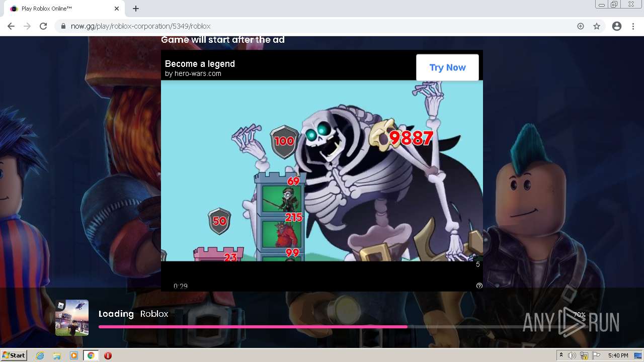Viewport: 644px width, 362px height.
Task: Open the network tray icon
Action: [x=584, y=355]
